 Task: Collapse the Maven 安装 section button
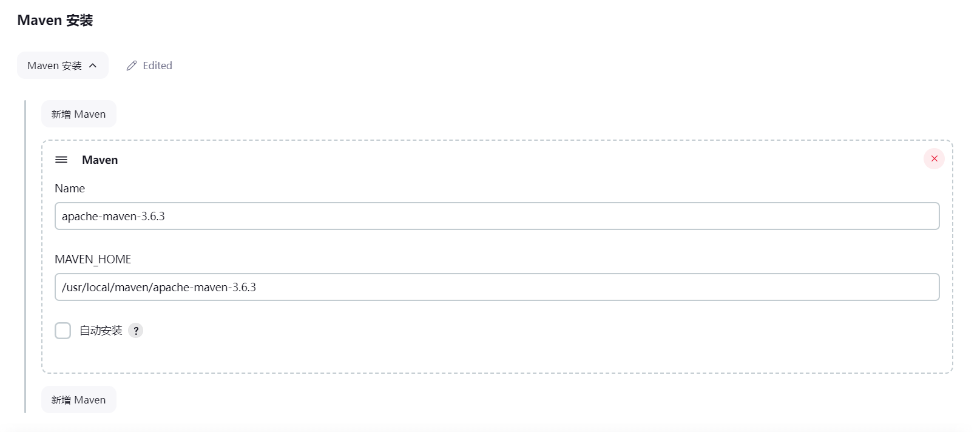click(x=63, y=66)
